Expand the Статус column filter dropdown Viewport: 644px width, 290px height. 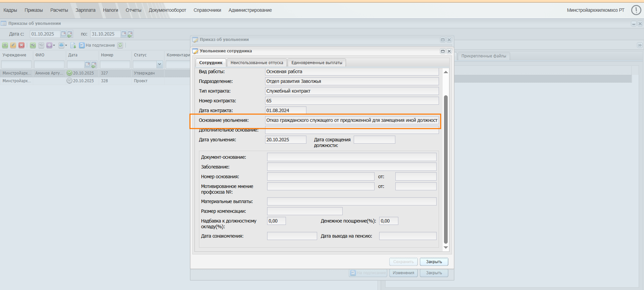point(159,64)
